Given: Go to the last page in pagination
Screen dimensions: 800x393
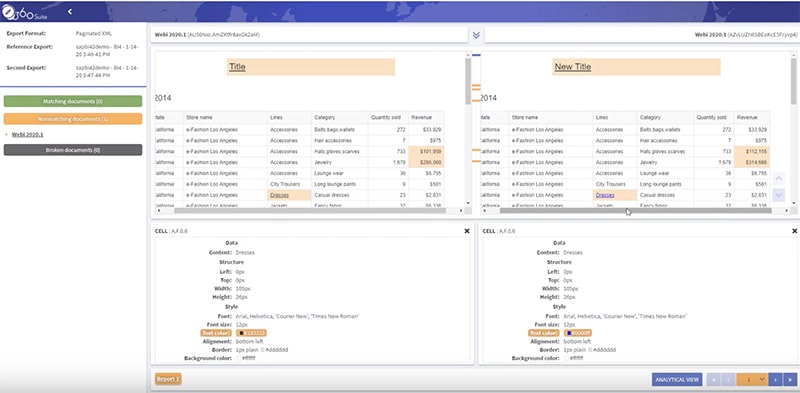Looking at the screenshot, I should (x=790, y=379).
